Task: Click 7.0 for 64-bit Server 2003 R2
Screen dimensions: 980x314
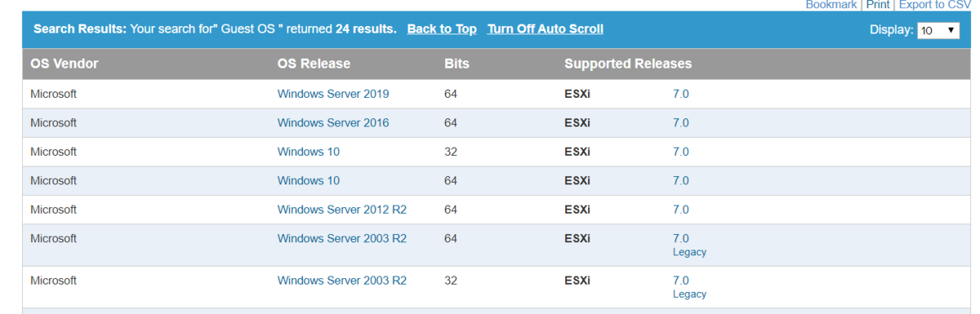Action: tap(681, 238)
